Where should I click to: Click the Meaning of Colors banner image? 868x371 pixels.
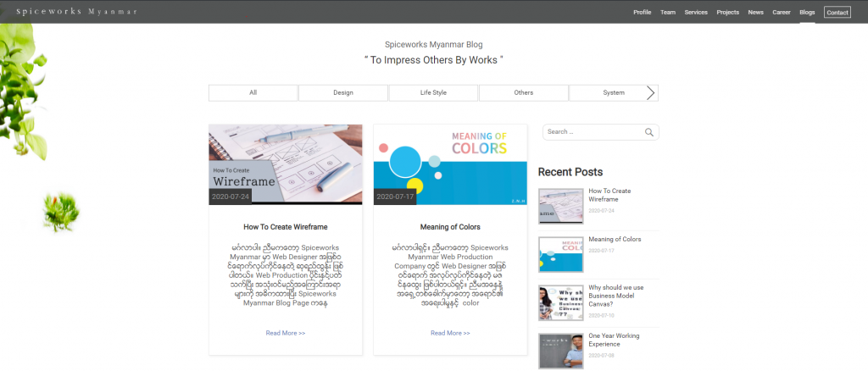point(450,164)
